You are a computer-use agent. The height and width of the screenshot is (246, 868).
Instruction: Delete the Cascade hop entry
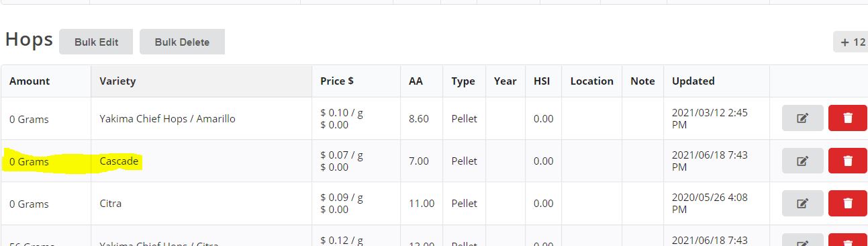coord(848,161)
